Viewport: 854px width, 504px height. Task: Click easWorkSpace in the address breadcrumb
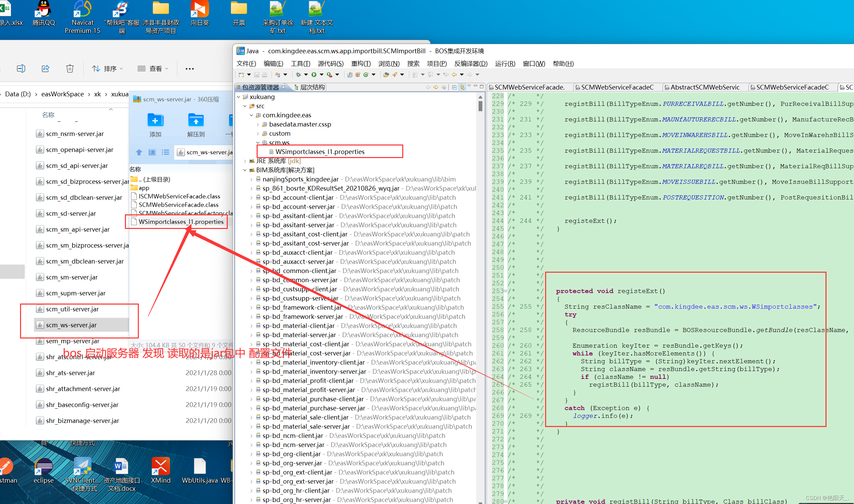62,94
